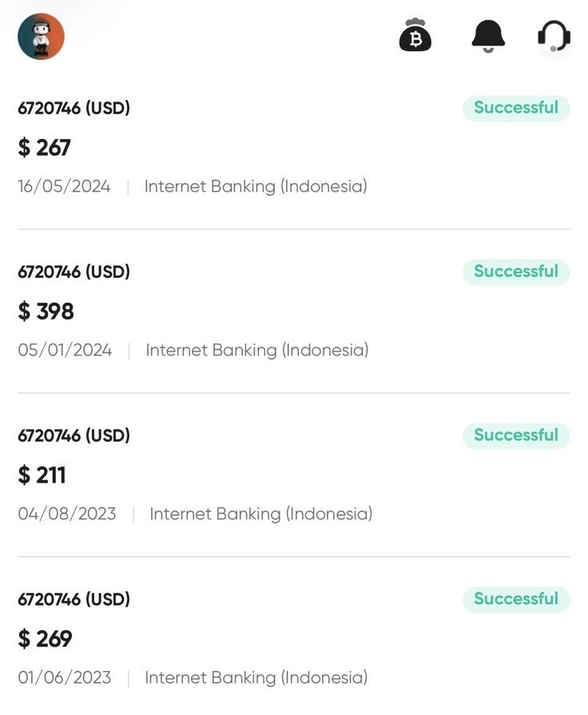This screenshot has width=588, height=715.
Task: Open the profile avatar picture
Action: click(x=41, y=37)
